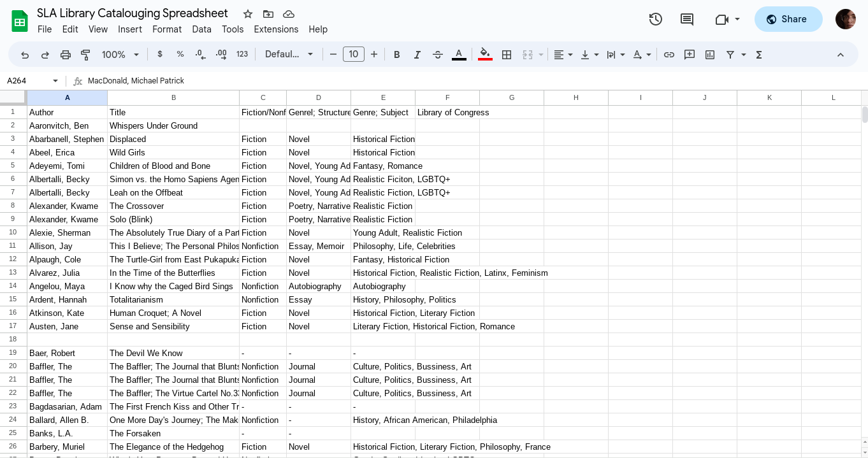
Task: Toggle bold formatting
Action: point(396,55)
